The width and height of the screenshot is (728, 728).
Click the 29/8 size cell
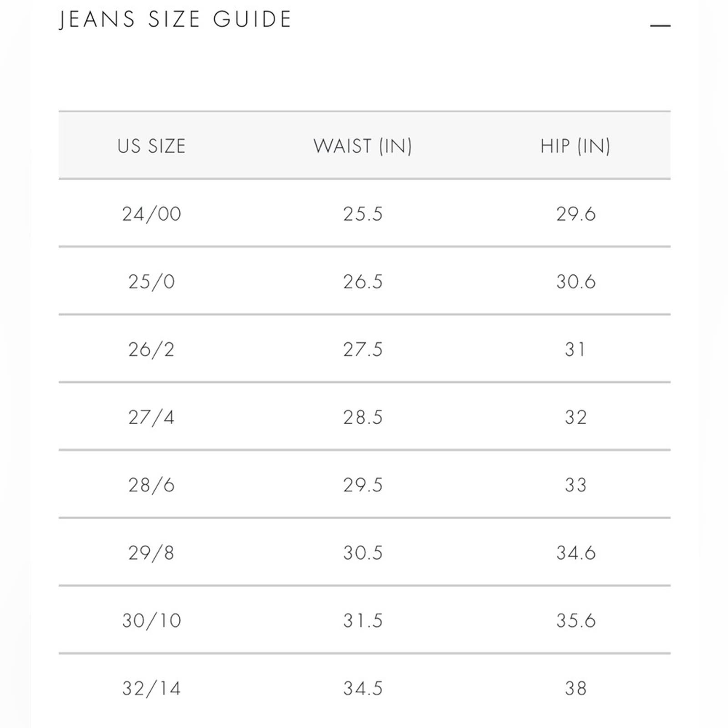152,553
